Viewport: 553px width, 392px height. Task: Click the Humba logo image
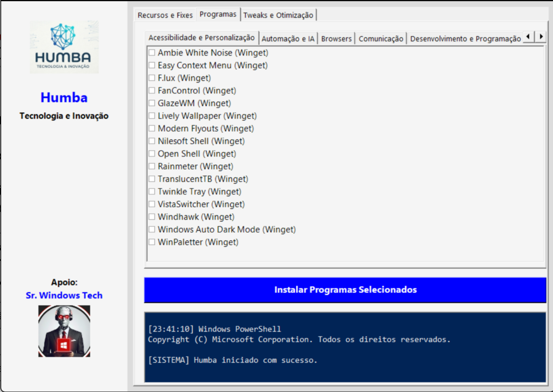click(64, 48)
